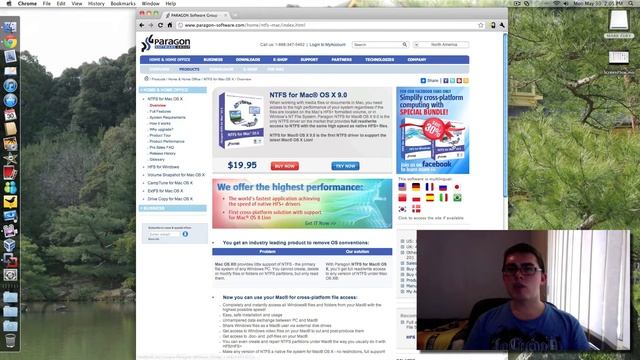Click the Chrome home icon

170,25
